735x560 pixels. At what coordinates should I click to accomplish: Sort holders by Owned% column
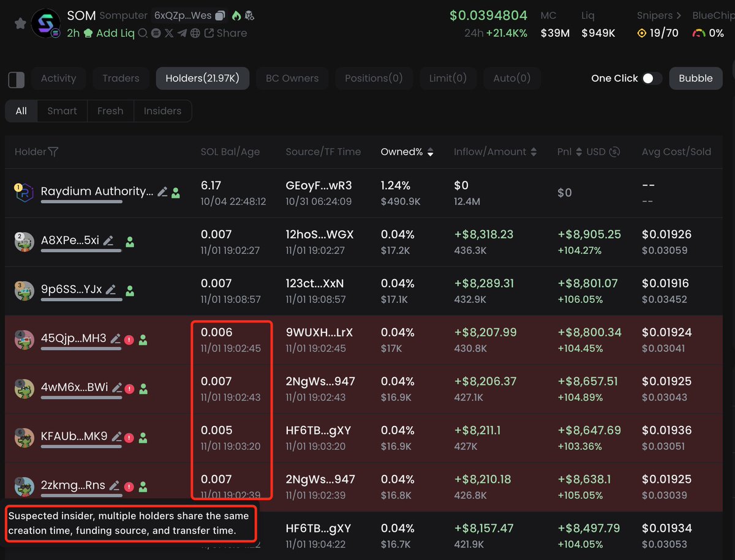click(430, 151)
